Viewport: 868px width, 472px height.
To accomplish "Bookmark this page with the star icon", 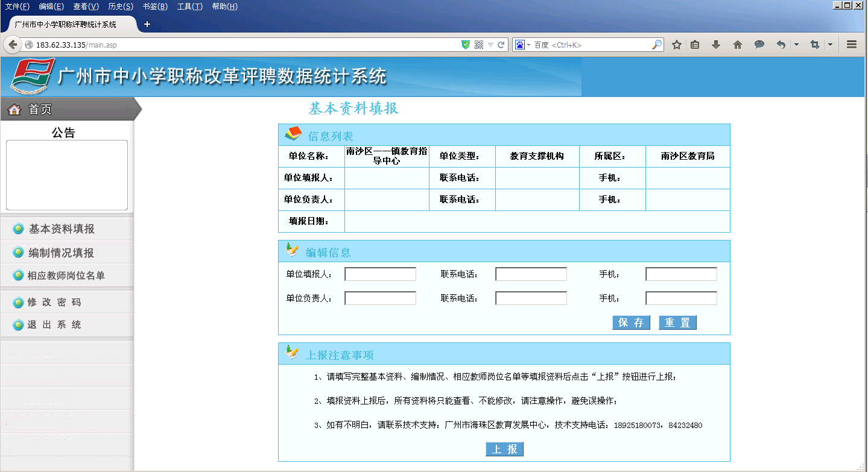I will [x=677, y=45].
